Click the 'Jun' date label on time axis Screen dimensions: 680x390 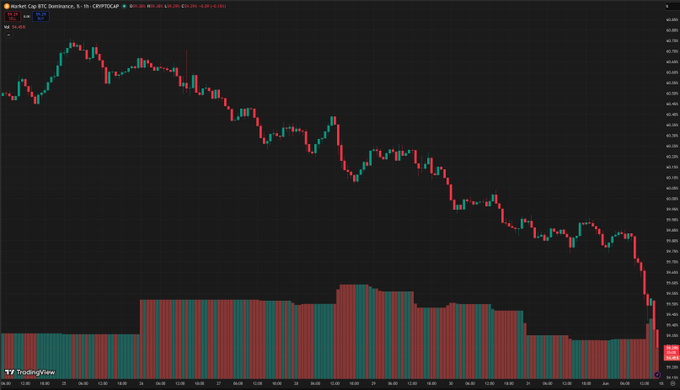tap(605, 383)
